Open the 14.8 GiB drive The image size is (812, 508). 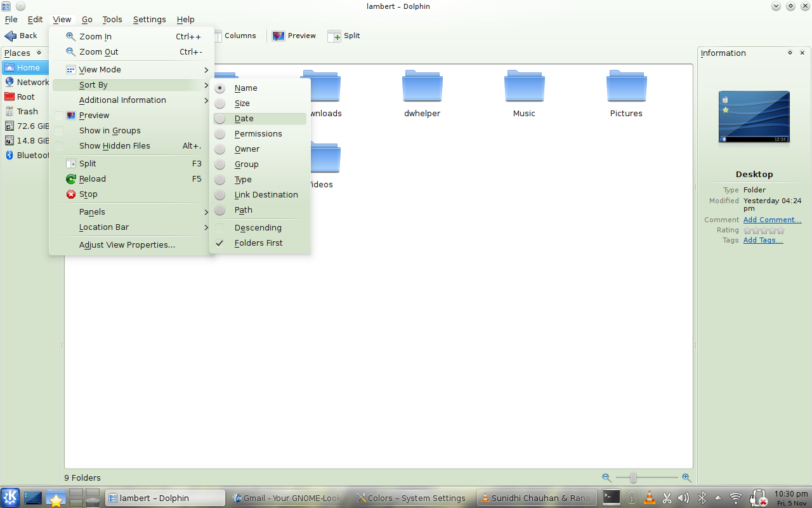tap(26, 140)
